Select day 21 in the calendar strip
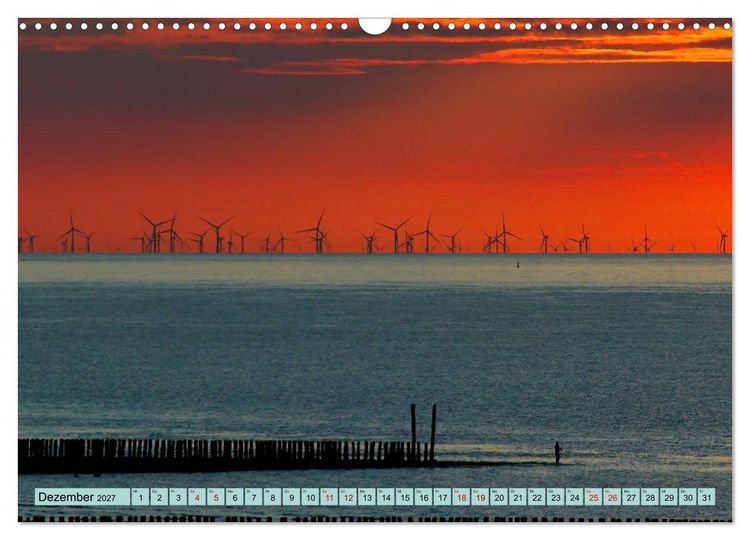The height and width of the screenshot is (540, 750). [518, 497]
